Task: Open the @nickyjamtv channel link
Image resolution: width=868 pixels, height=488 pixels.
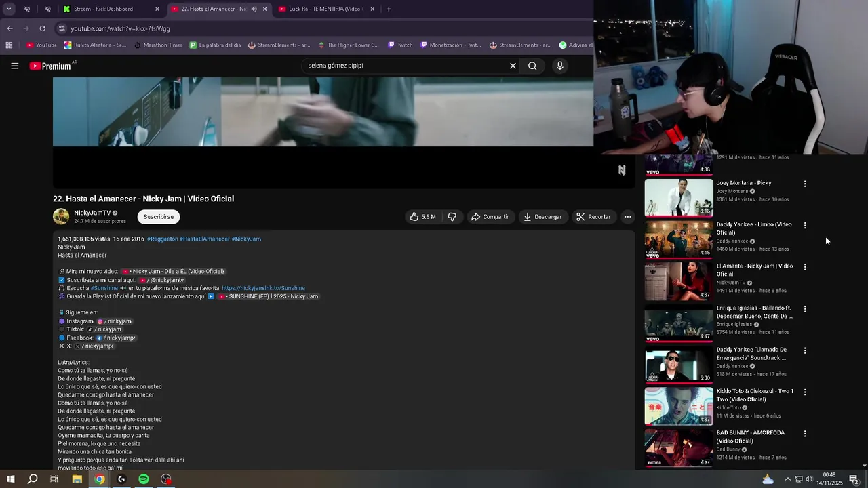Action: click(161, 280)
